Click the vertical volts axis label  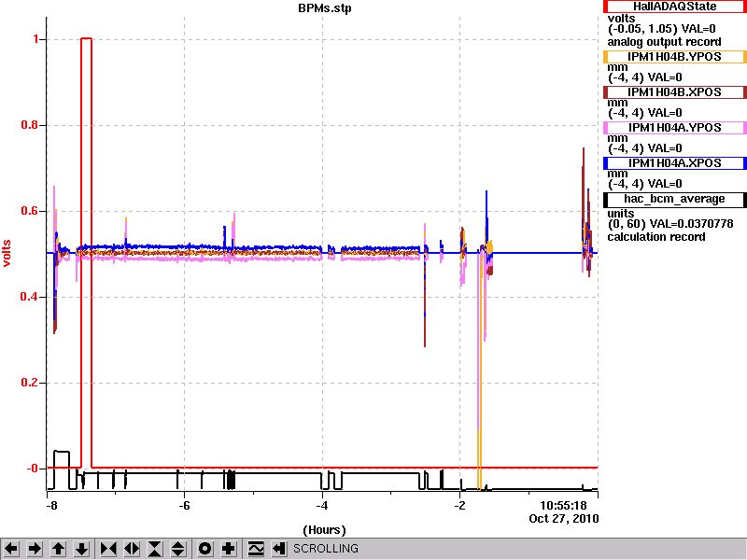7,253
